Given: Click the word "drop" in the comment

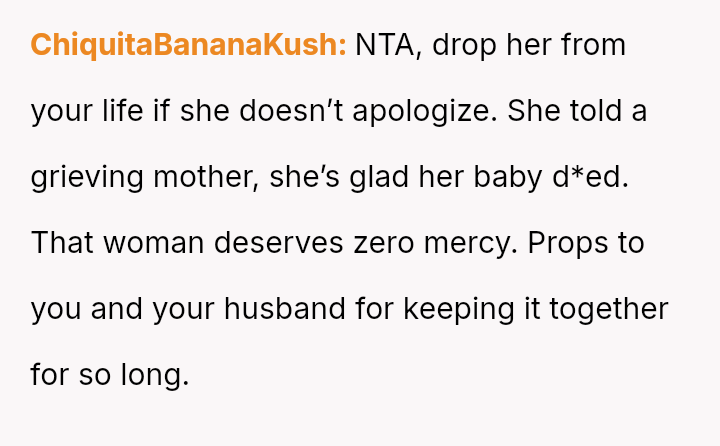Looking at the screenshot, I should [470, 46].
